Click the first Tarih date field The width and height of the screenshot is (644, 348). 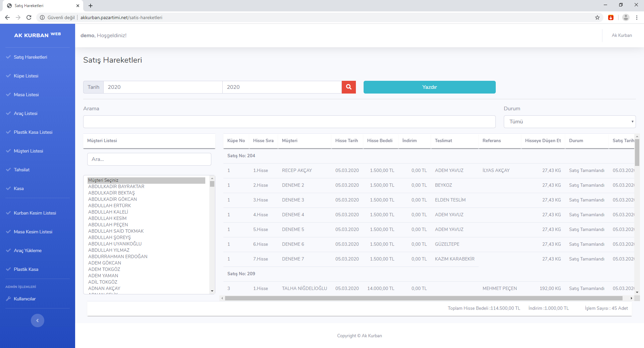tap(163, 87)
